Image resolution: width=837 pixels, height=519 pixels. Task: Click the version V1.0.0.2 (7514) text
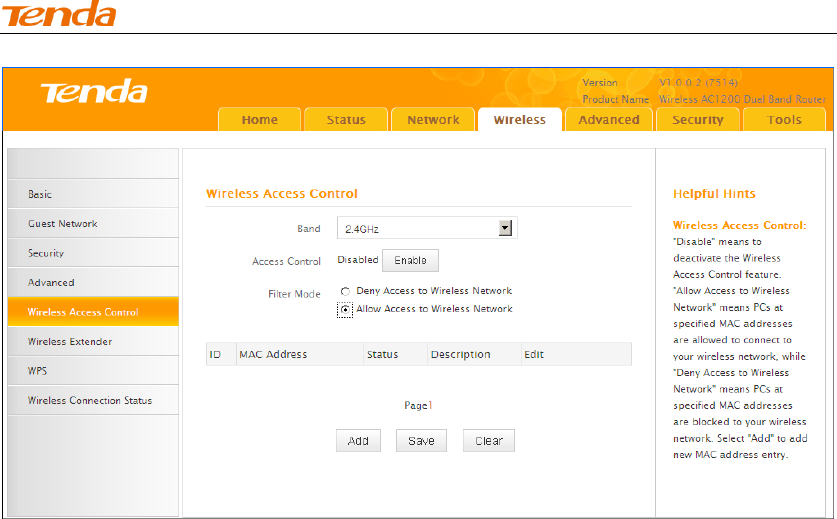pyautogui.click(x=698, y=83)
